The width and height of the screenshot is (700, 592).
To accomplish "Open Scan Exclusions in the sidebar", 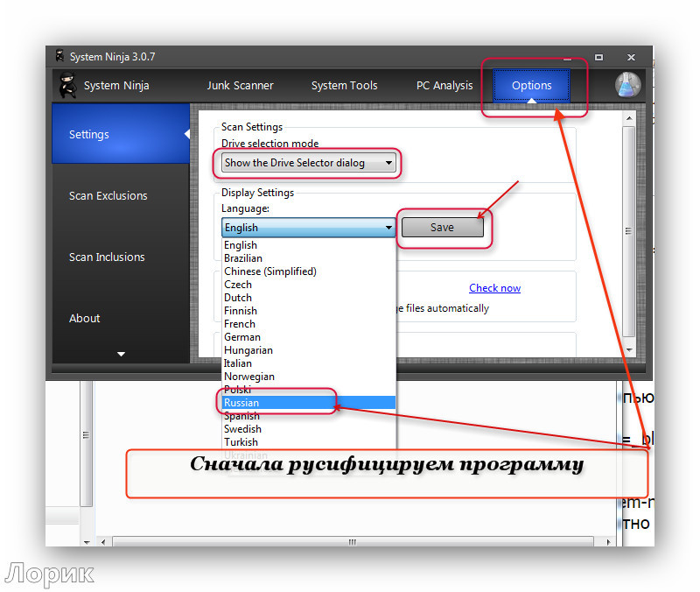I will pyautogui.click(x=108, y=195).
